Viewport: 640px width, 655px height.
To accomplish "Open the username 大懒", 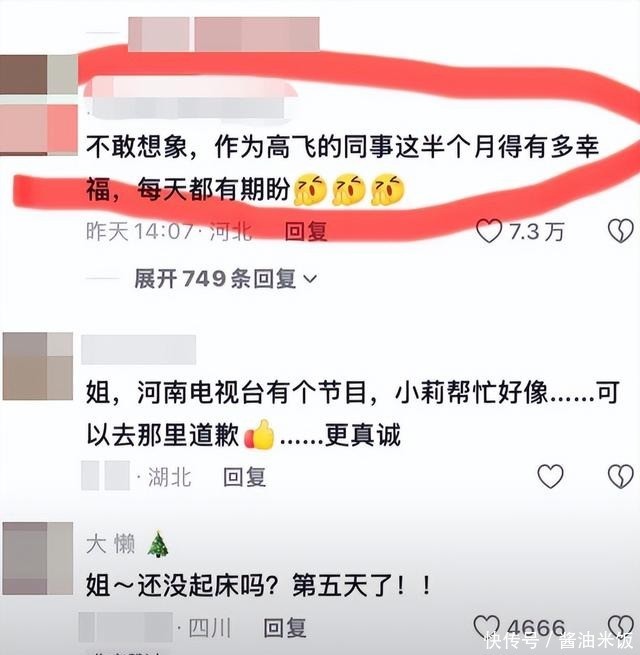I will (x=110, y=544).
